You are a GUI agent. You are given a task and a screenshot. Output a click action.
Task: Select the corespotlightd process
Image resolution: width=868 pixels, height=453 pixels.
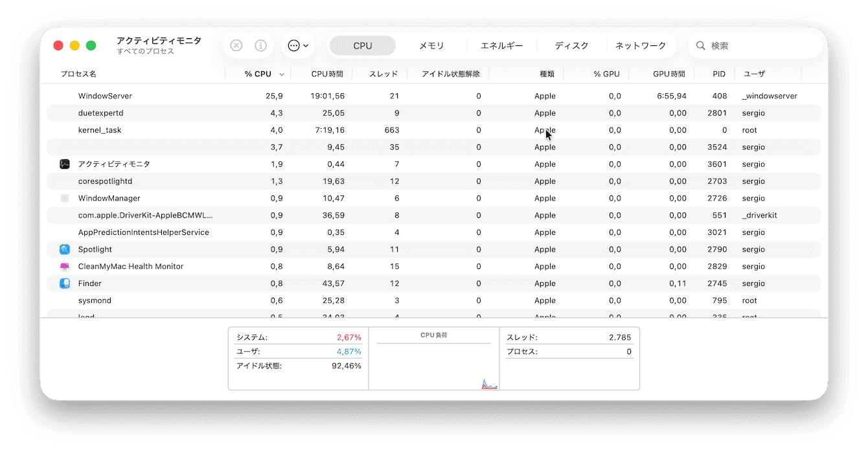point(105,181)
